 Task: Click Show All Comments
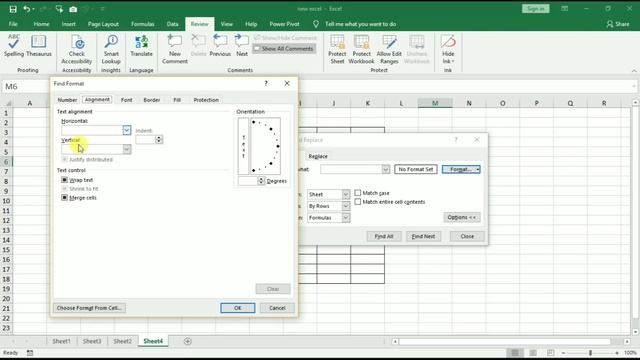284,49
